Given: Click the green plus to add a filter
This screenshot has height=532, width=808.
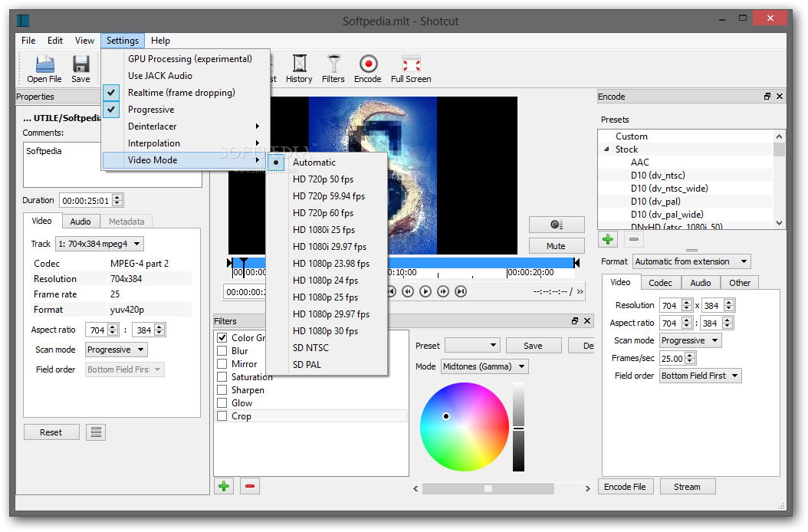Looking at the screenshot, I should tap(223, 486).
